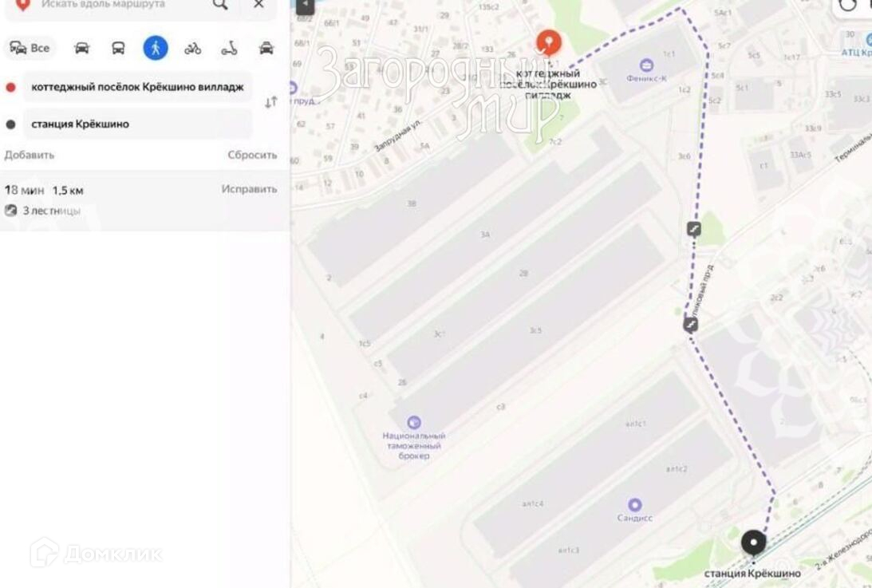Select the car route mode icon
Screen dimensions: 872x588
point(81,49)
